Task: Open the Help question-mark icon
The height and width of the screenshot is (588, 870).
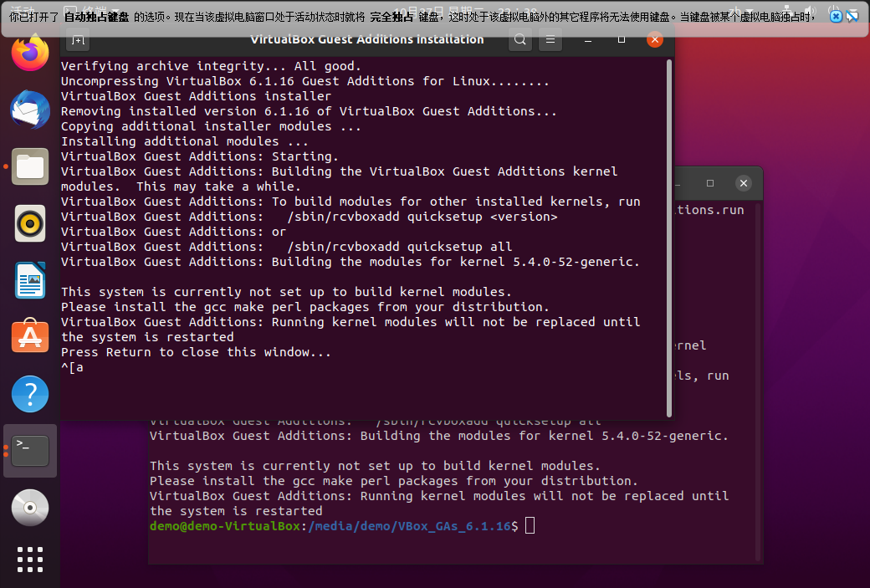Action: [x=30, y=394]
